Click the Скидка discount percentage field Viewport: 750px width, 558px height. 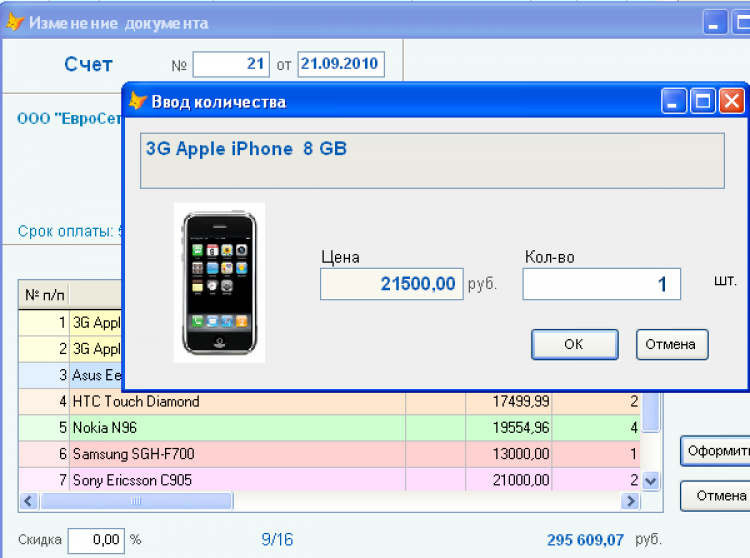(96, 541)
